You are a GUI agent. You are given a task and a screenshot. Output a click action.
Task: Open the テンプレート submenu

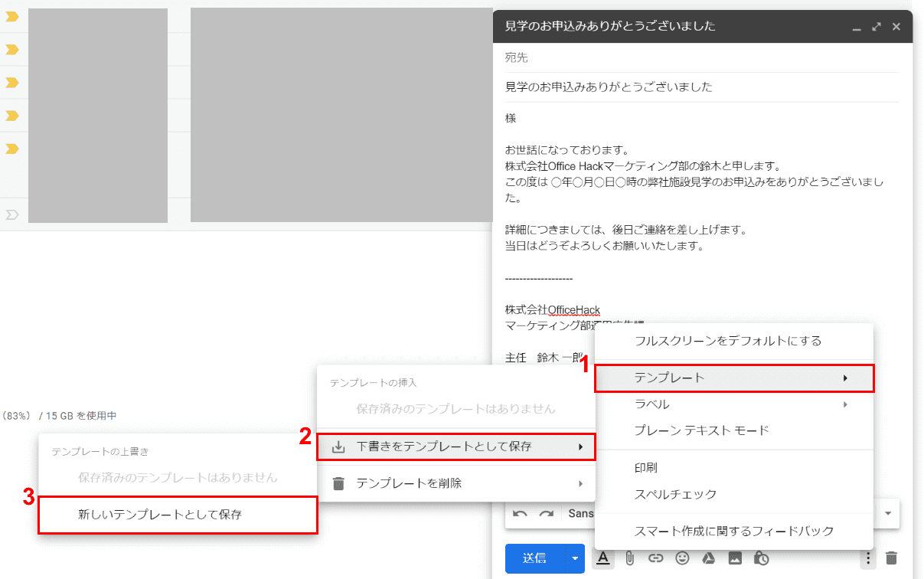tap(734, 378)
